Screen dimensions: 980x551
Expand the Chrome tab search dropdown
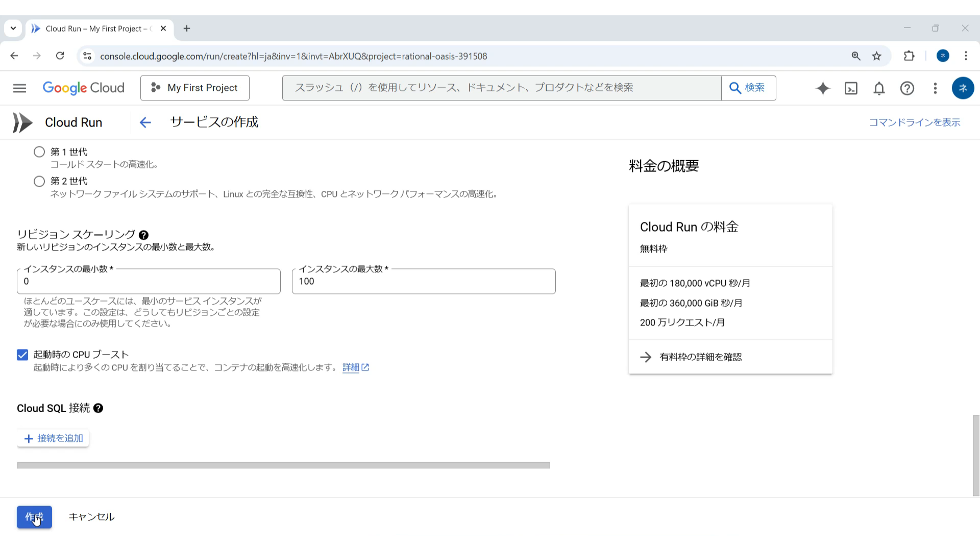(13, 29)
